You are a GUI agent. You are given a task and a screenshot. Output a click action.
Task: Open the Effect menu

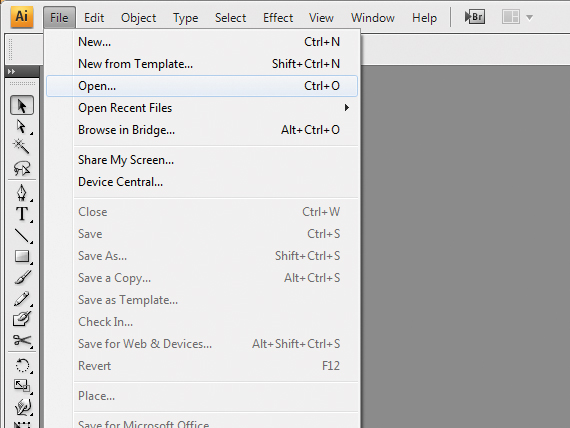(x=278, y=17)
